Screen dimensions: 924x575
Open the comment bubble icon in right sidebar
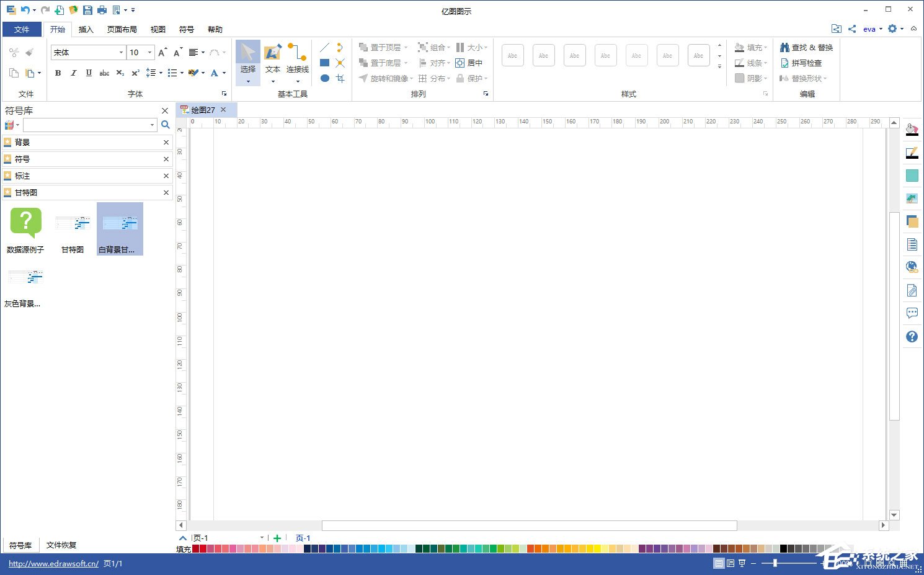click(x=912, y=313)
